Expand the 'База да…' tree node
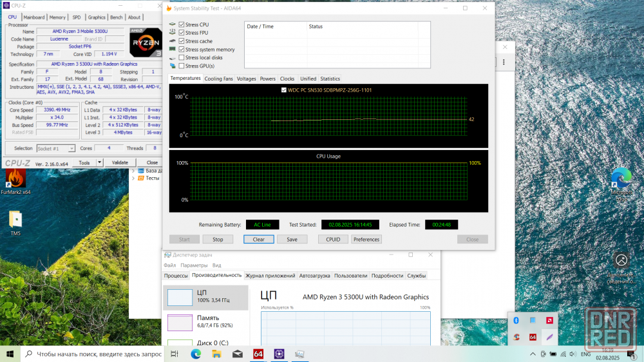The width and height of the screenshot is (644, 362). tap(133, 171)
